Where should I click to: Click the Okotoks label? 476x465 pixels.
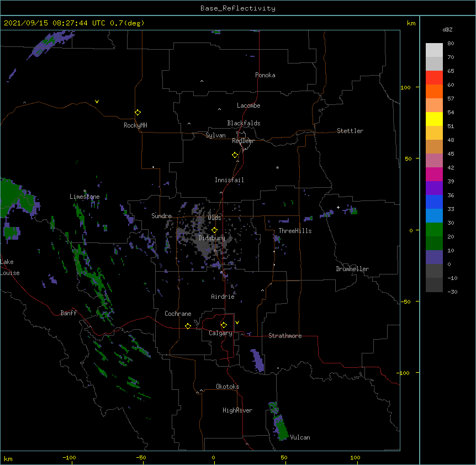coord(228,387)
